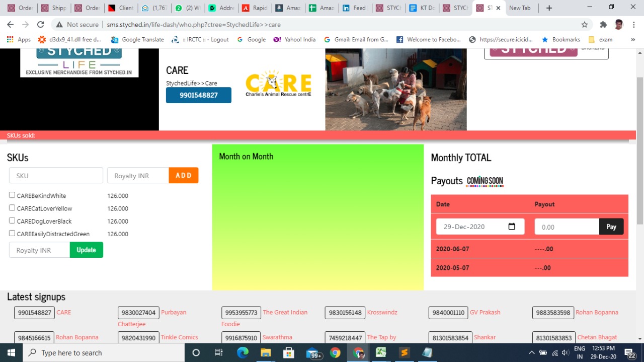Viewport: 644px width, 362px height.
Task: Open Microsoft Store from the taskbar
Action: [288, 352]
